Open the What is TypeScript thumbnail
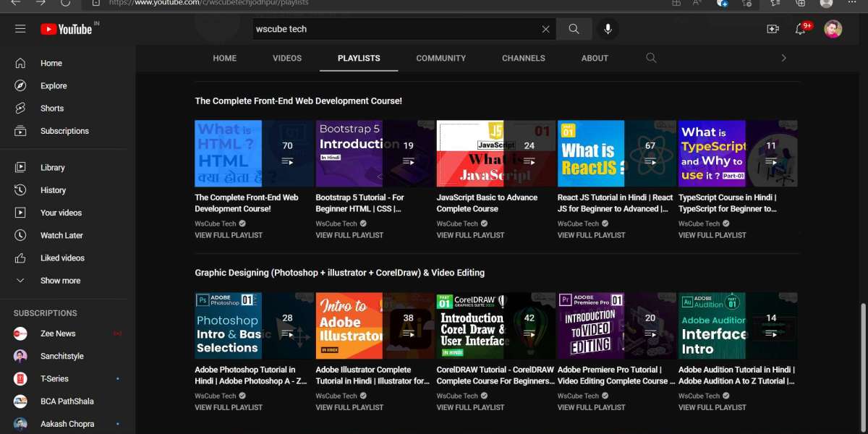The height and width of the screenshot is (434, 868). 738,153
